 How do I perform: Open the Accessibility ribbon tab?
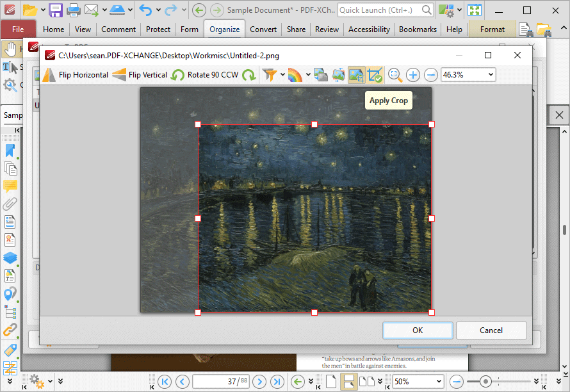(x=369, y=29)
